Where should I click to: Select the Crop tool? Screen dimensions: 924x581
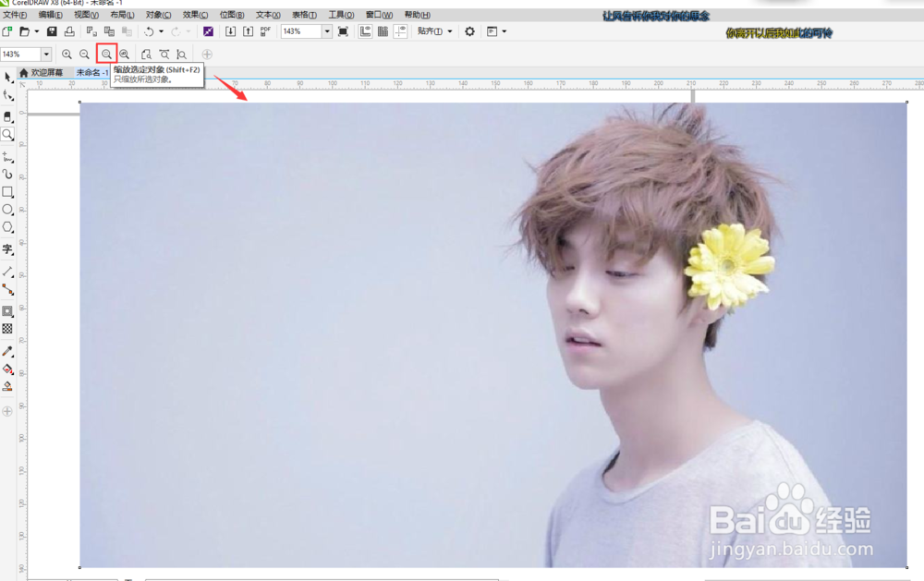[7, 116]
